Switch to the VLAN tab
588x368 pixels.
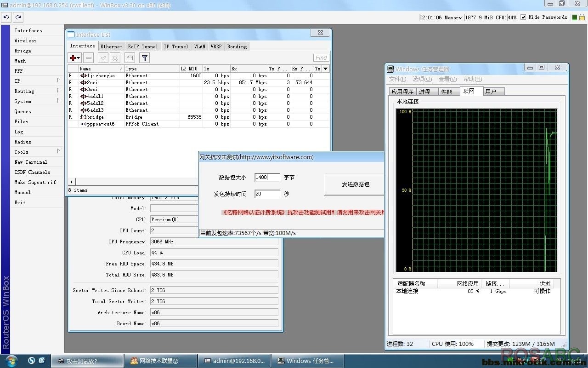[199, 46]
